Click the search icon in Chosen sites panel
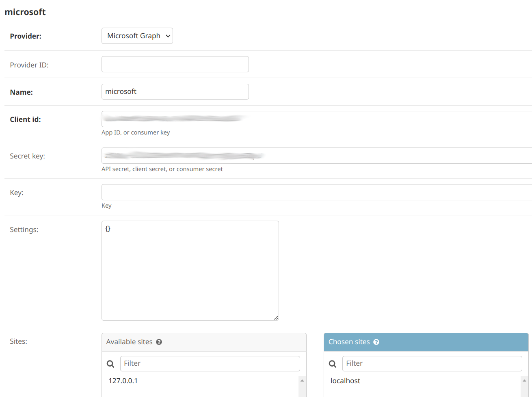The width and height of the screenshot is (532, 397). pos(333,364)
